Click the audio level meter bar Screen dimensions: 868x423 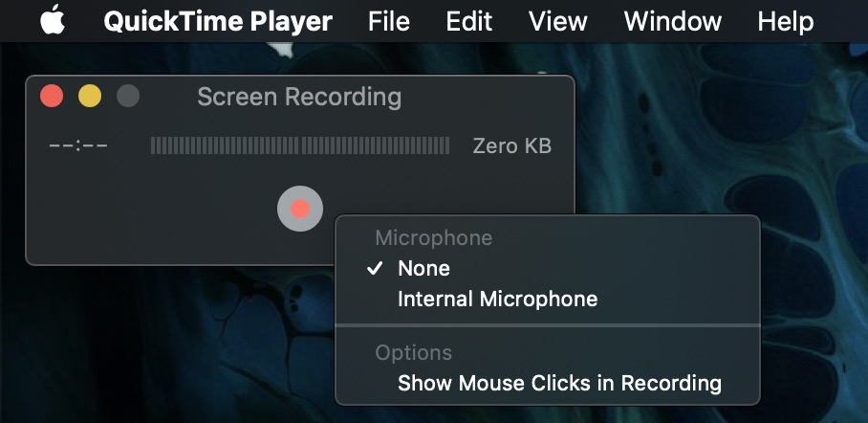point(300,146)
